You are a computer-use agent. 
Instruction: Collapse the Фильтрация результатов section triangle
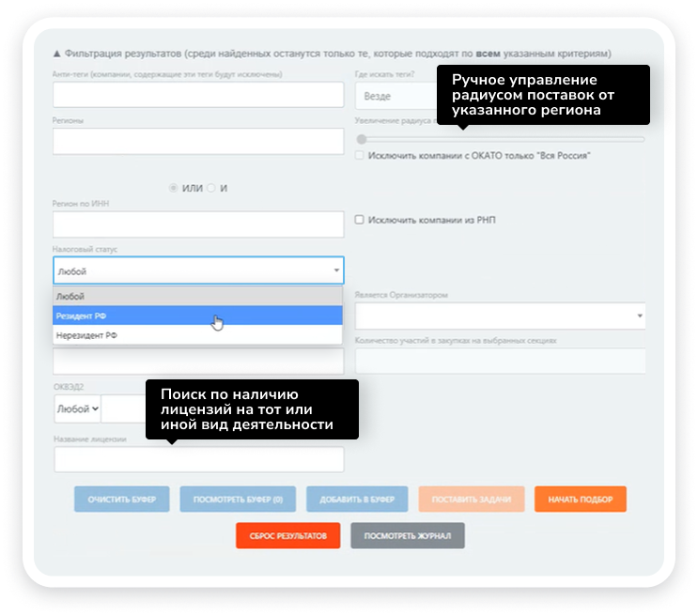(56, 54)
